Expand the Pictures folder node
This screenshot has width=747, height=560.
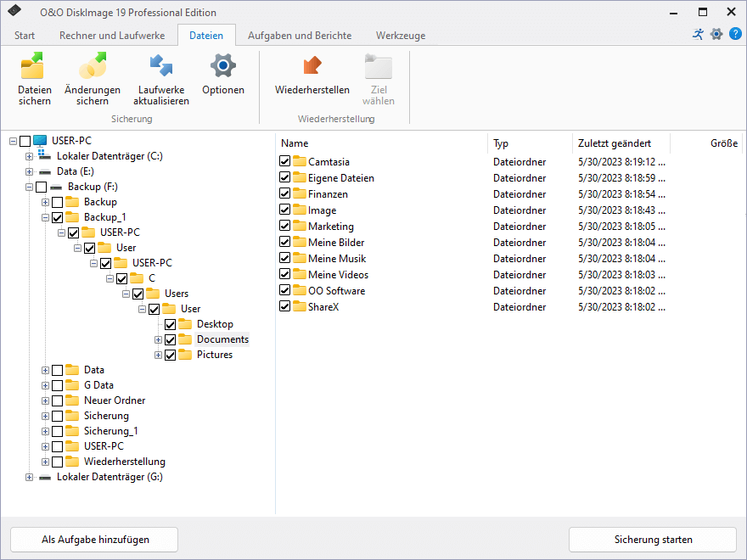pos(158,356)
